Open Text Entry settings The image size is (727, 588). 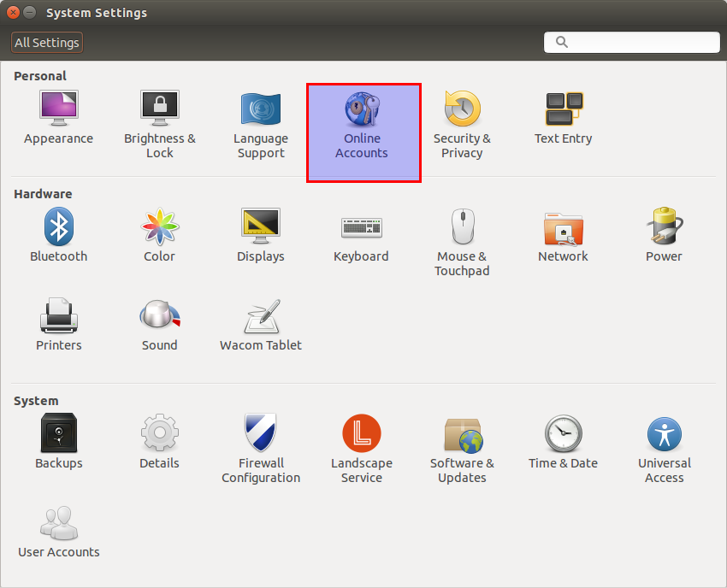[x=564, y=118]
